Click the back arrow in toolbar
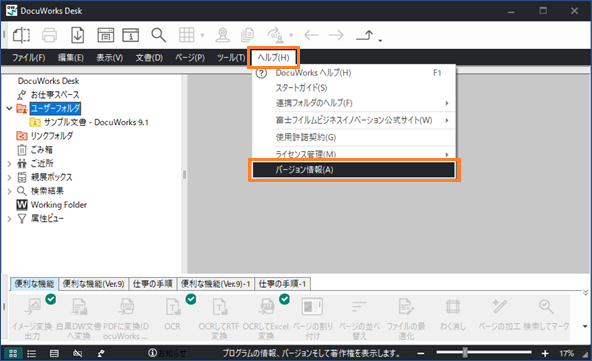Screen dimensions: 592x361 [x=311, y=35]
